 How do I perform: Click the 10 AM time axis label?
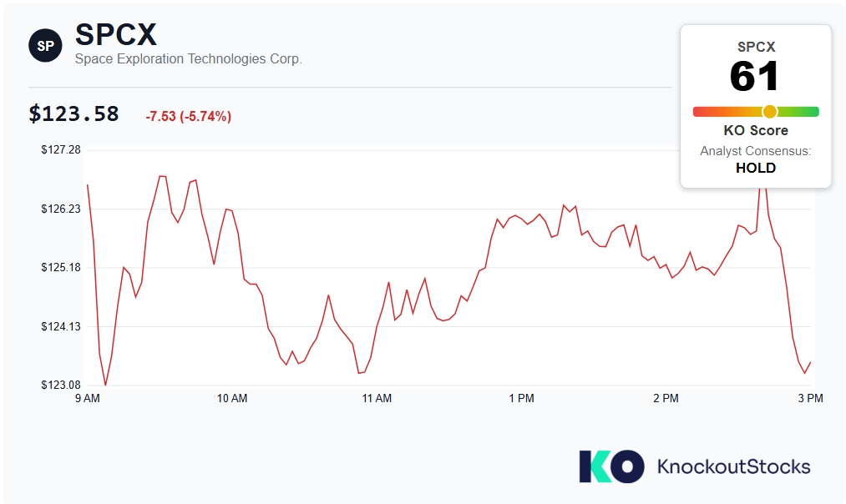click(x=232, y=398)
